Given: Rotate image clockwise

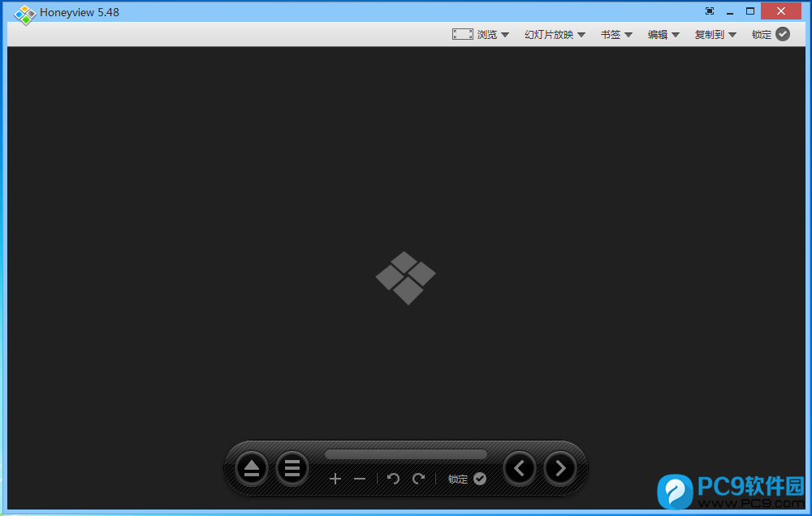Looking at the screenshot, I should click(418, 479).
